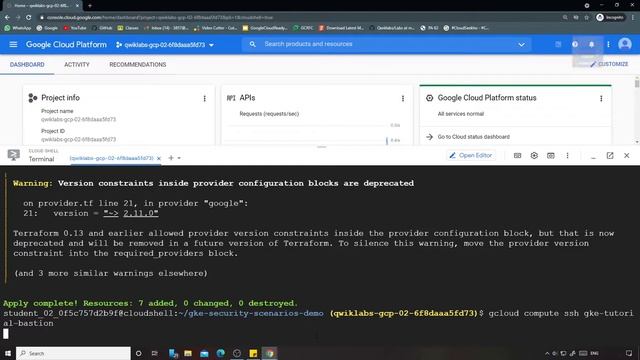The image size is (640, 360).
Task: Open the user account avatar
Action: [x=624, y=44]
